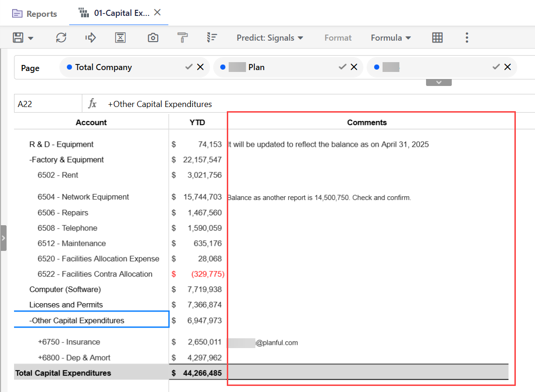Viewport: 535px width, 392px height.
Task: Select the 6508 - Telephone row
Action: coord(67,228)
